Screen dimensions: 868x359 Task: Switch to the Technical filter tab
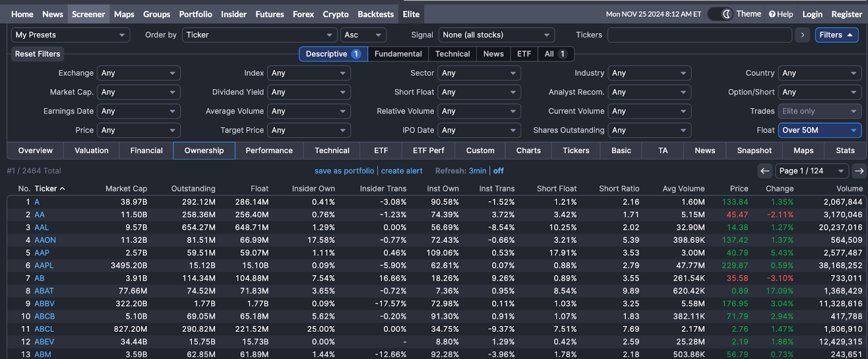452,54
